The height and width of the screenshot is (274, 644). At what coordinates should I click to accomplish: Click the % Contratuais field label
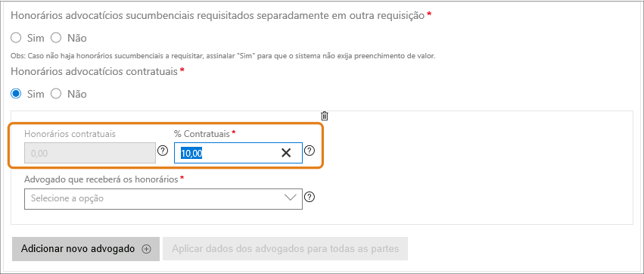click(x=201, y=133)
